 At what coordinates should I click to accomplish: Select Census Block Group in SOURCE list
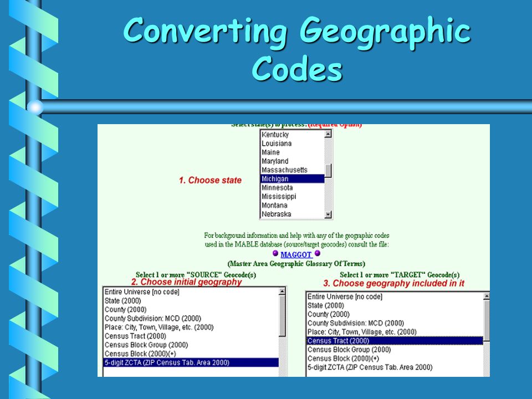[191, 345]
